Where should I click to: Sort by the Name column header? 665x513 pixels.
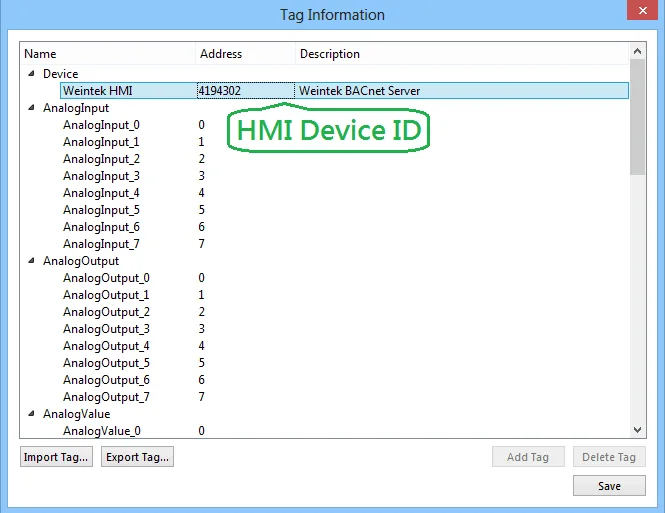108,54
